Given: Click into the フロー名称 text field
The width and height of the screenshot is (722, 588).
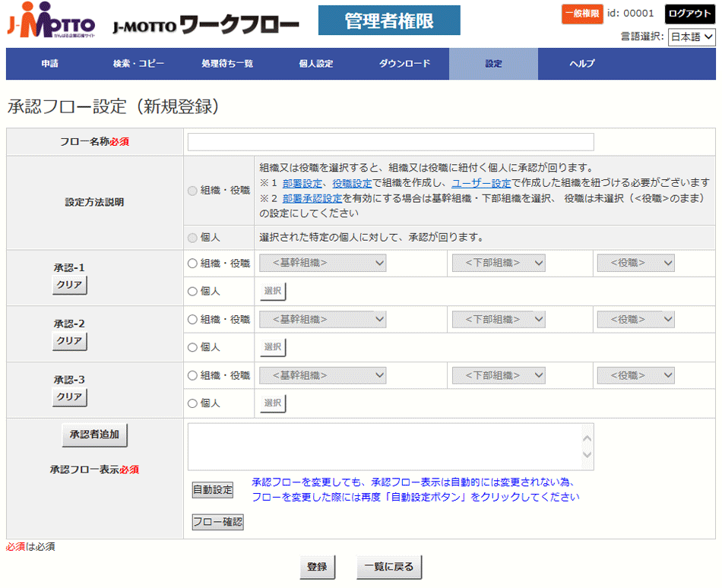Looking at the screenshot, I should [x=391, y=142].
